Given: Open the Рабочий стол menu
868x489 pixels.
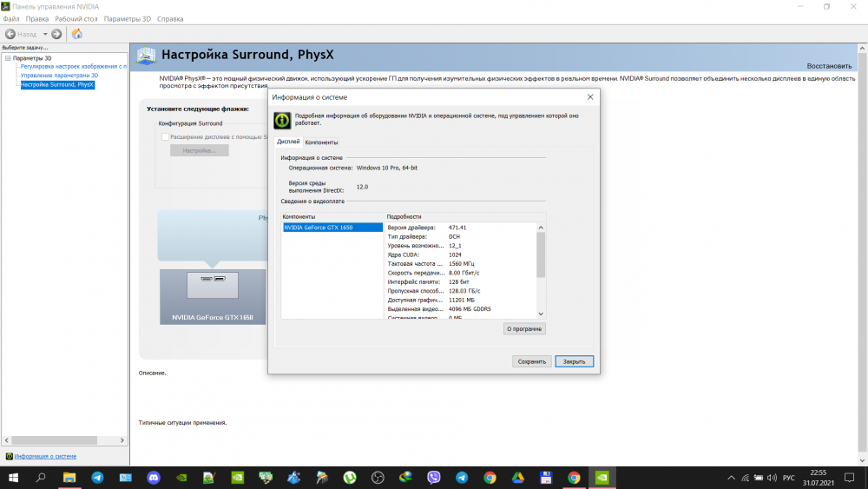Looking at the screenshot, I should [76, 19].
